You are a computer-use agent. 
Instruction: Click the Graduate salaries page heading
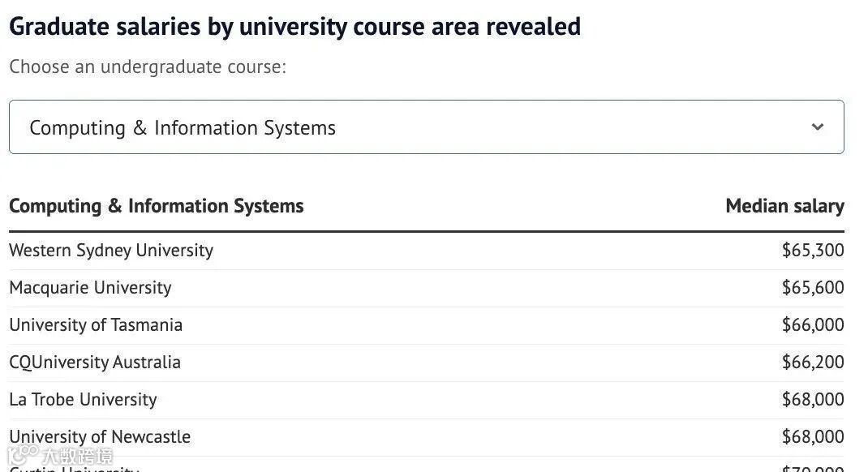[x=295, y=27]
